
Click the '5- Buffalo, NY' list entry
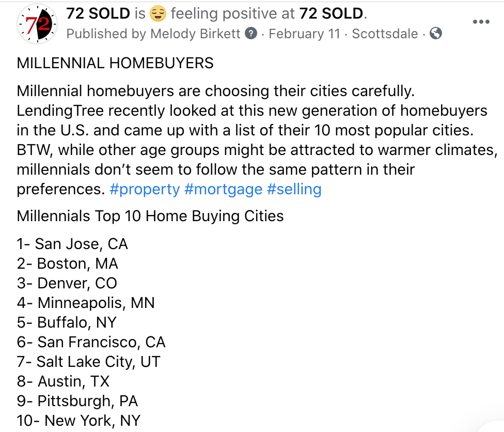point(67,322)
